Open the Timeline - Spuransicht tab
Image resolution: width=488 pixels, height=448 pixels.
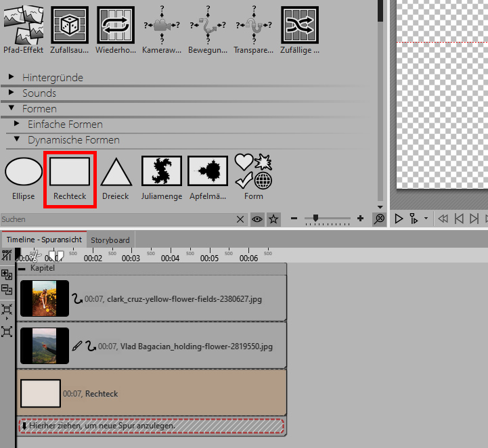[x=44, y=240]
